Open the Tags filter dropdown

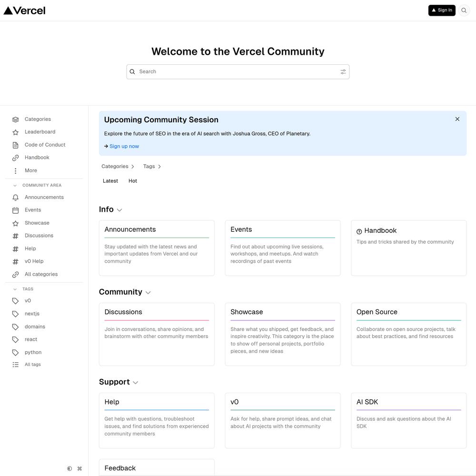coord(152,166)
